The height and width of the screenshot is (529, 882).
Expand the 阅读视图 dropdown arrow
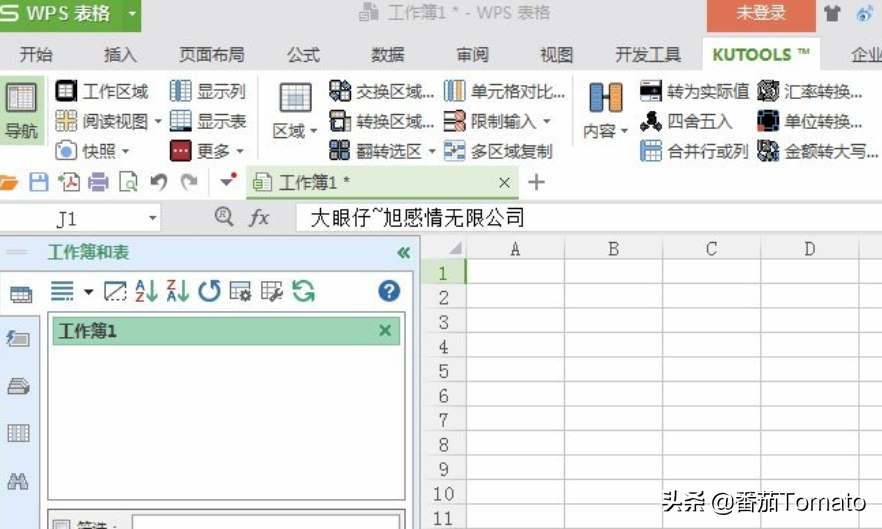(158, 121)
